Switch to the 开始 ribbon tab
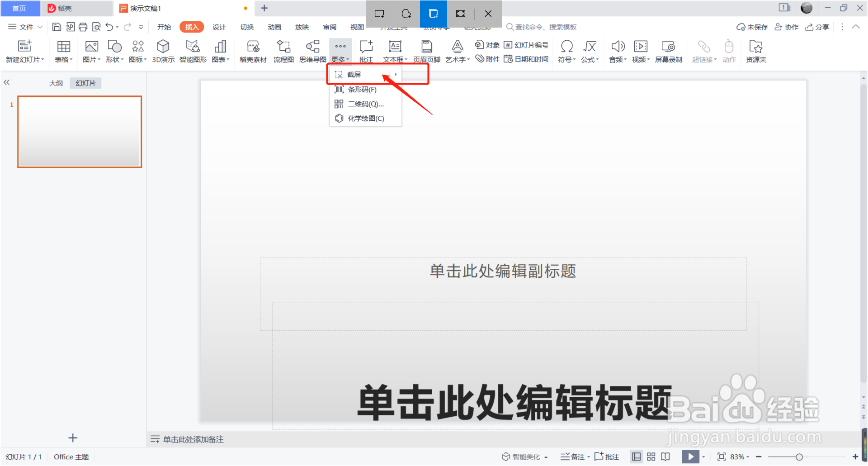 pyautogui.click(x=164, y=27)
